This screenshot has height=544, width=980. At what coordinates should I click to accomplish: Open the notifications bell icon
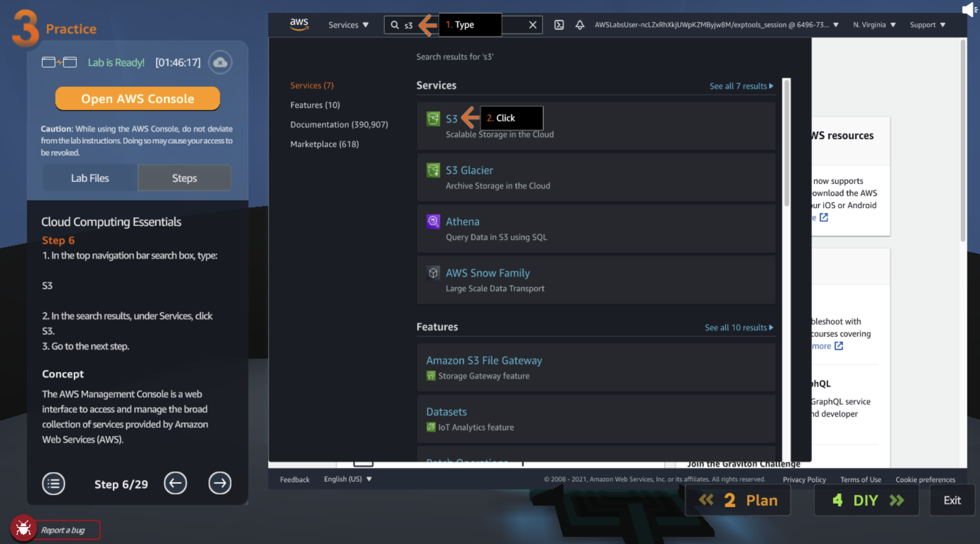click(579, 25)
